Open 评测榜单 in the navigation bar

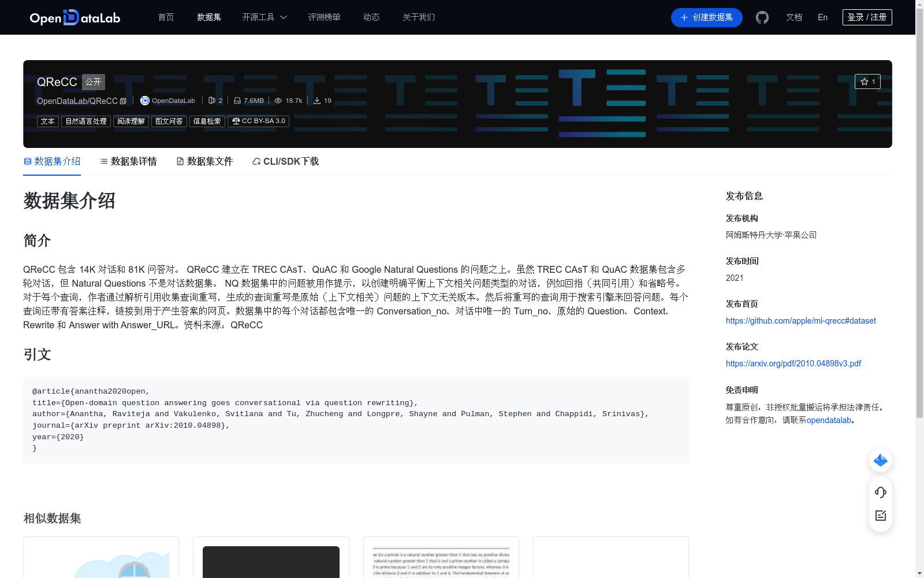(x=325, y=17)
